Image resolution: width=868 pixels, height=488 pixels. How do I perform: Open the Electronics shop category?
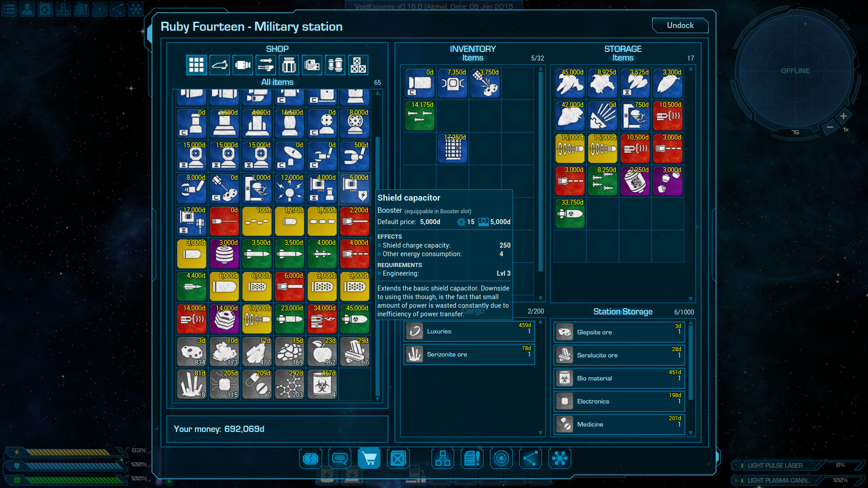[311, 65]
